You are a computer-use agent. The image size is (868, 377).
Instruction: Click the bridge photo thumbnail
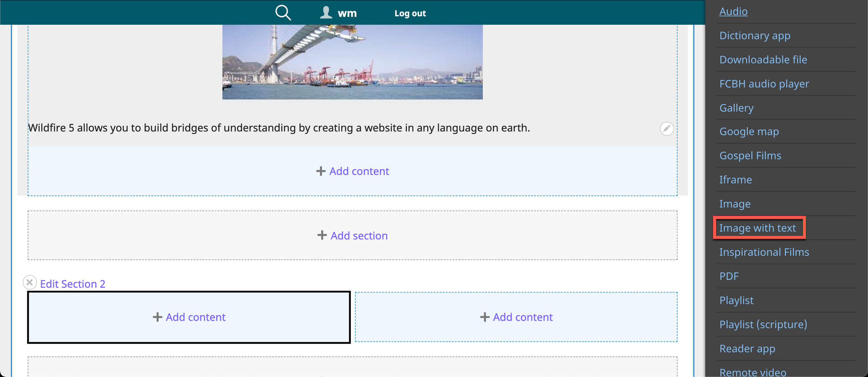[352, 62]
